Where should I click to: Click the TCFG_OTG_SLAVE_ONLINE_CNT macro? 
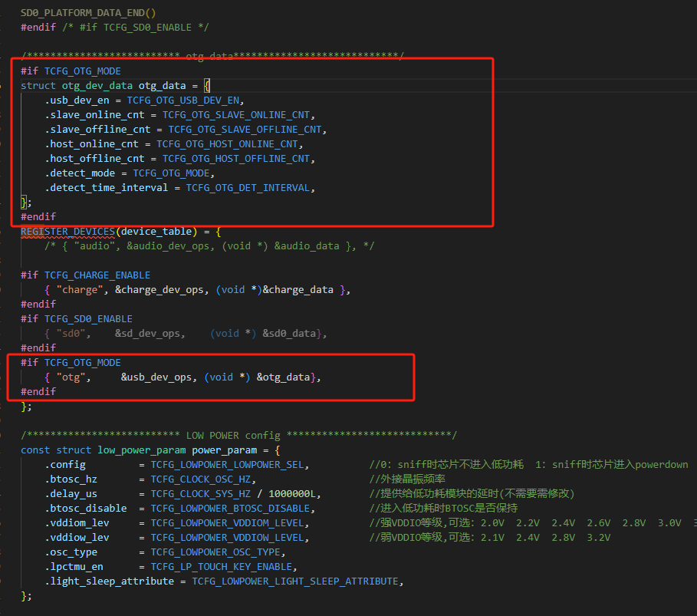(236, 115)
